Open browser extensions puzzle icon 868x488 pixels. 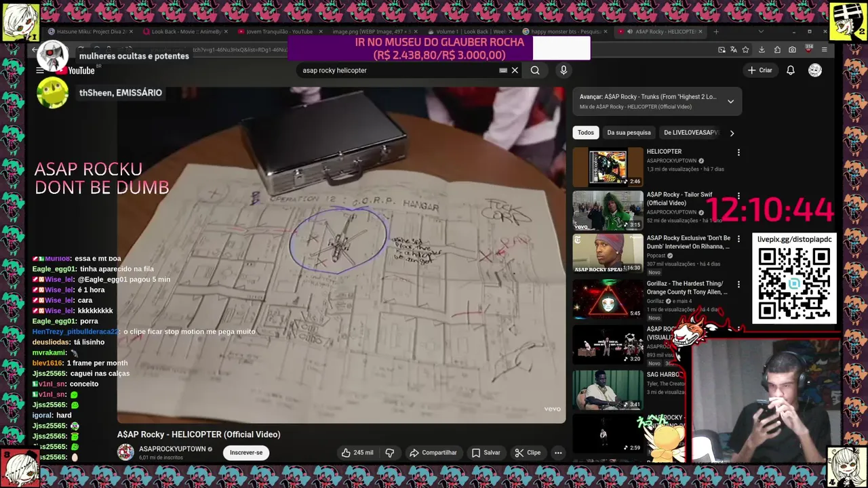[x=777, y=49]
